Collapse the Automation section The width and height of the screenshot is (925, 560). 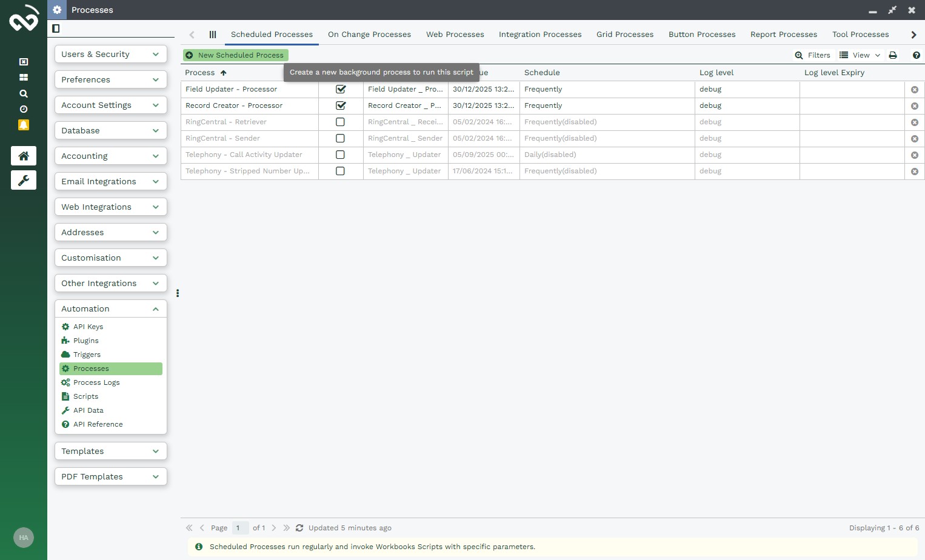tap(110, 308)
